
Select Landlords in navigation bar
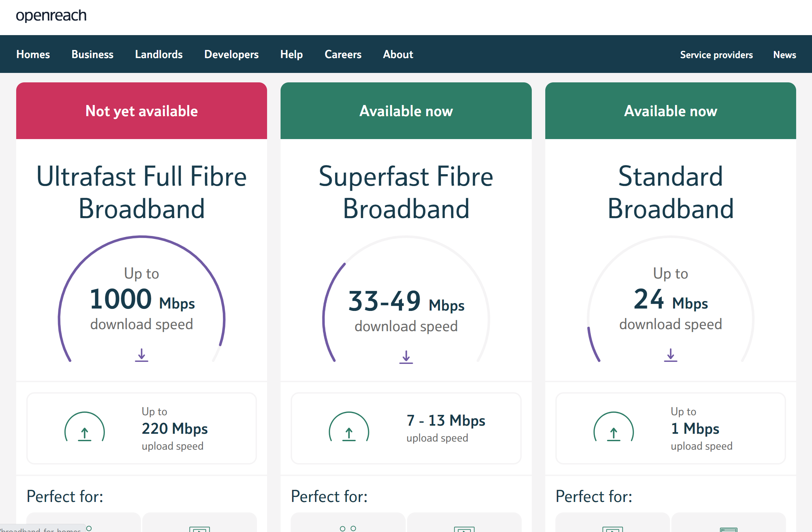(158, 54)
